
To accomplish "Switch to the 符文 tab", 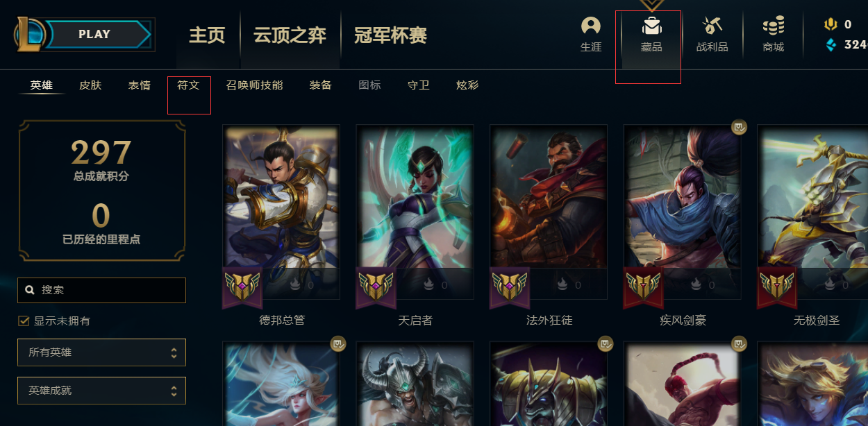I will click(188, 85).
